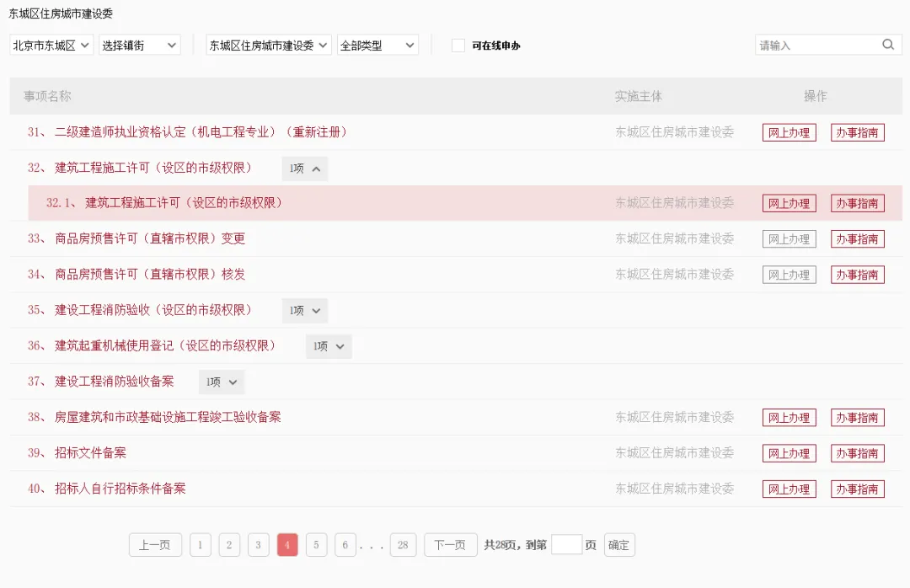
Task: Expand item 36 建筑起重机械使用登记 sub-items
Action: coord(329,346)
